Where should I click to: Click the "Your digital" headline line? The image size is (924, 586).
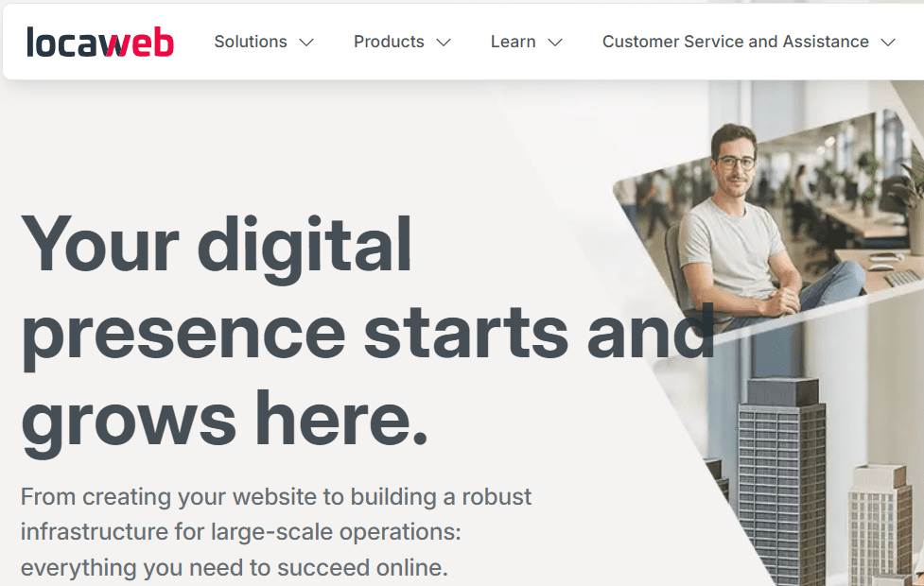click(217, 246)
